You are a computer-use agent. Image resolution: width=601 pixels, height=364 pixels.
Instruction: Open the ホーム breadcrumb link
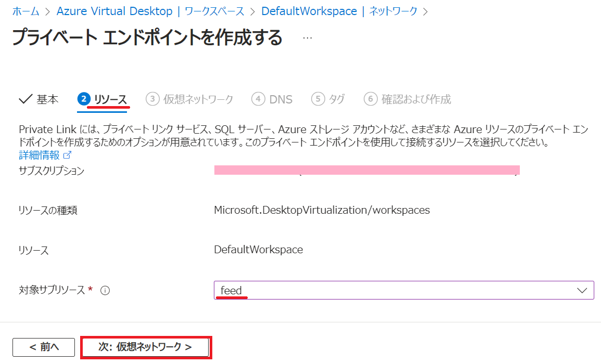(x=25, y=11)
